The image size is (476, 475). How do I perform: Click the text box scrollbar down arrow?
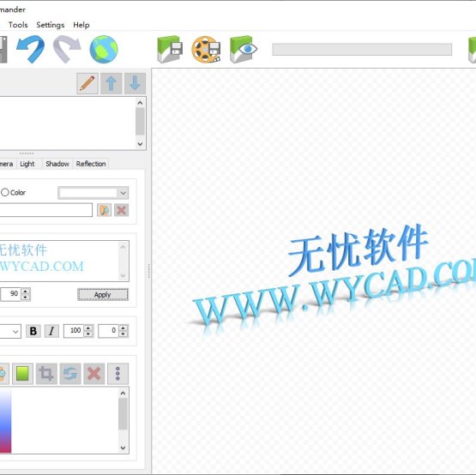tap(123, 275)
